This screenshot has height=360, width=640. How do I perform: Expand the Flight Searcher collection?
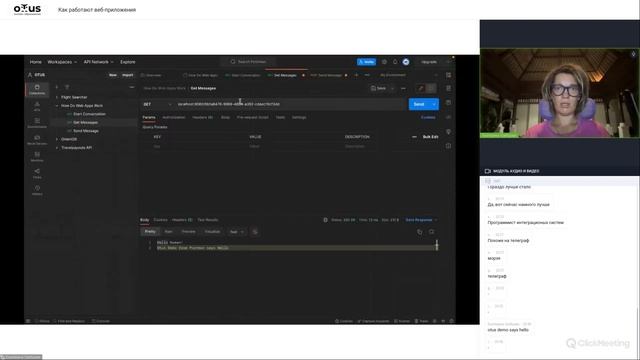tap(57, 97)
